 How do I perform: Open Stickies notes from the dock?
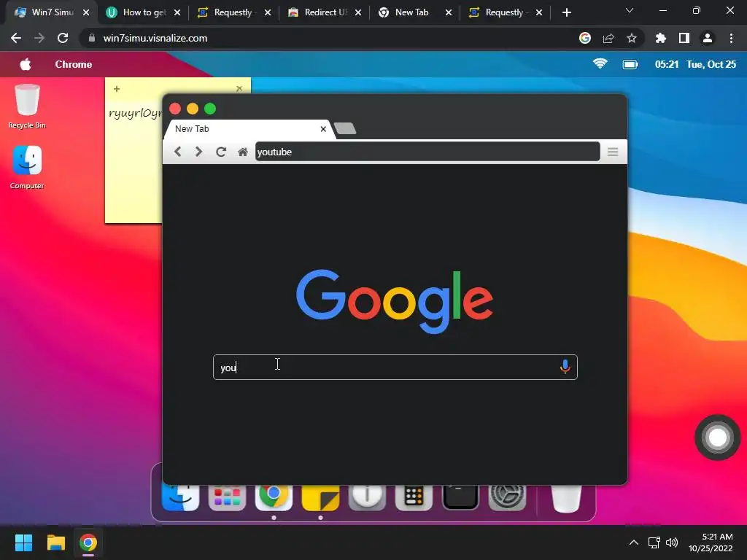point(321,497)
